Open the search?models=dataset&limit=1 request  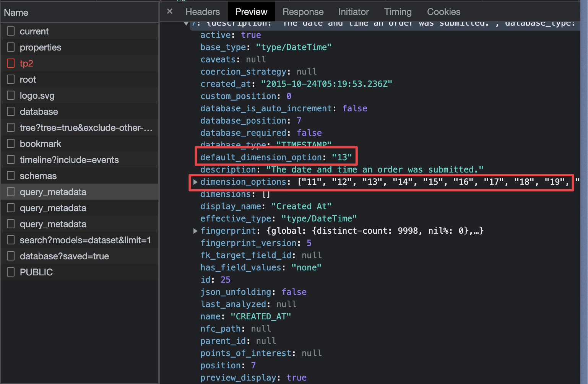tap(85, 240)
